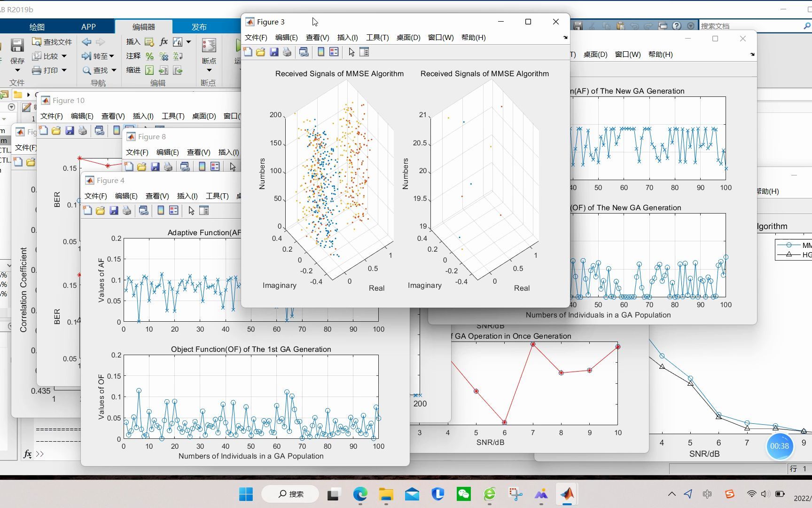Click the fx insert function icon
Viewport: 812px width, 508px height.
pos(164,42)
